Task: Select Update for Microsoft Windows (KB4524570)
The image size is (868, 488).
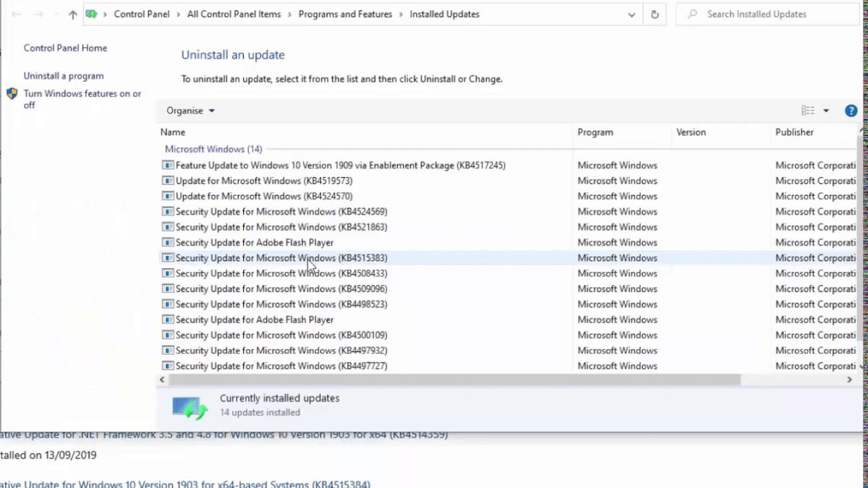Action: tap(264, 196)
